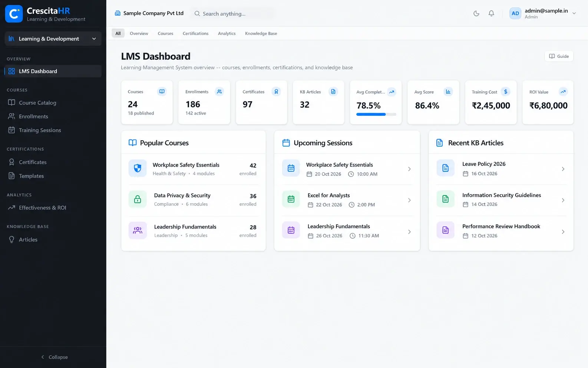Click the KB Articles stat card document icon
The width and height of the screenshot is (588, 368).
pos(333,92)
